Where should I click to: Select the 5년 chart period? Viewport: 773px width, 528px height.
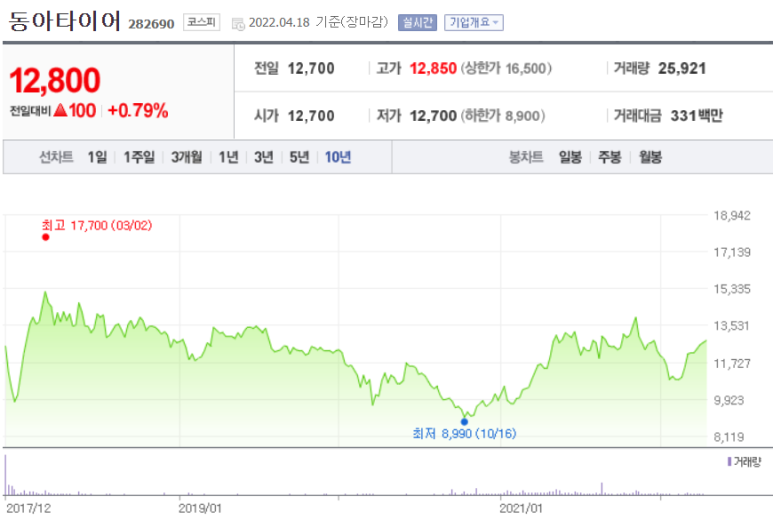pos(299,157)
